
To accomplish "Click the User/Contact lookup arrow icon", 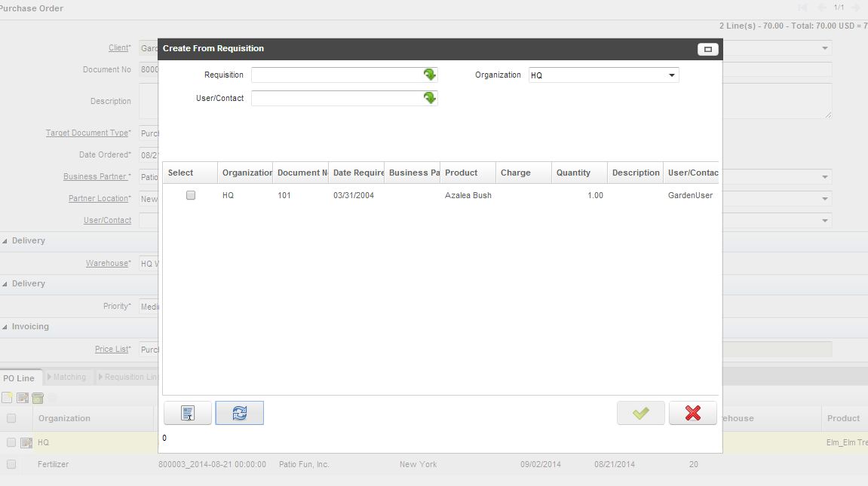I will [429, 98].
